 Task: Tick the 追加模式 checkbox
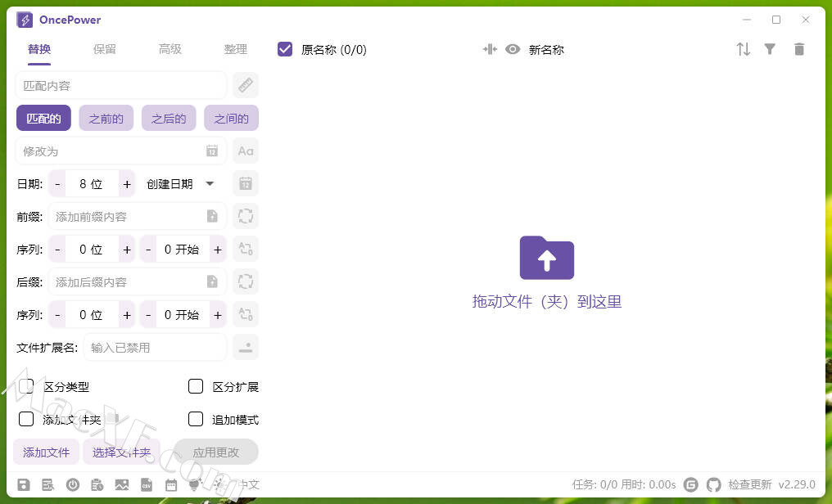[196, 419]
